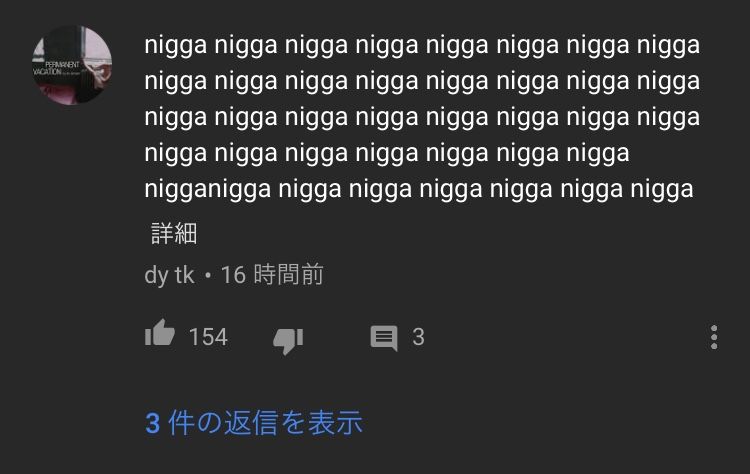Like the comment with the thumbs-up icon
Image resolution: width=750 pixels, height=474 pixels.
pos(160,333)
